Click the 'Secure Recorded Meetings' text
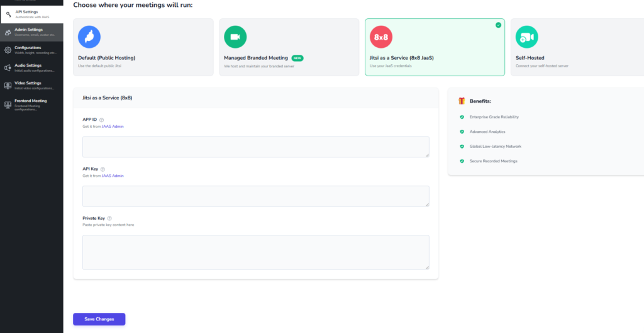This screenshot has height=333, width=644. [493, 161]
